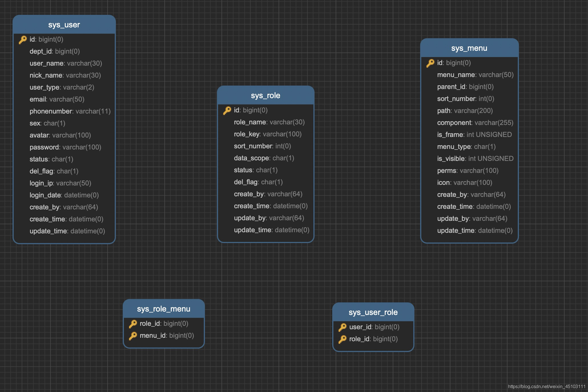Click key icon of sys_role_menu menu_id

(x=133, y=336)
